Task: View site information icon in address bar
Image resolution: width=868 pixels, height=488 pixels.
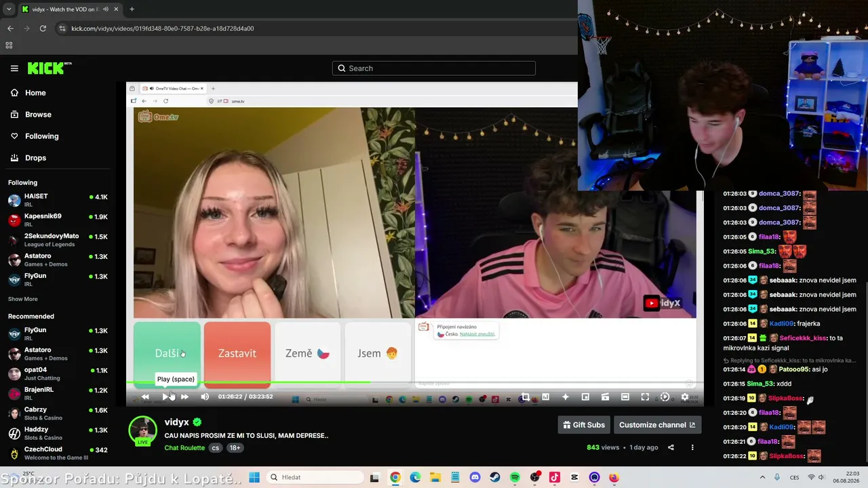Action: click(62, 28)
